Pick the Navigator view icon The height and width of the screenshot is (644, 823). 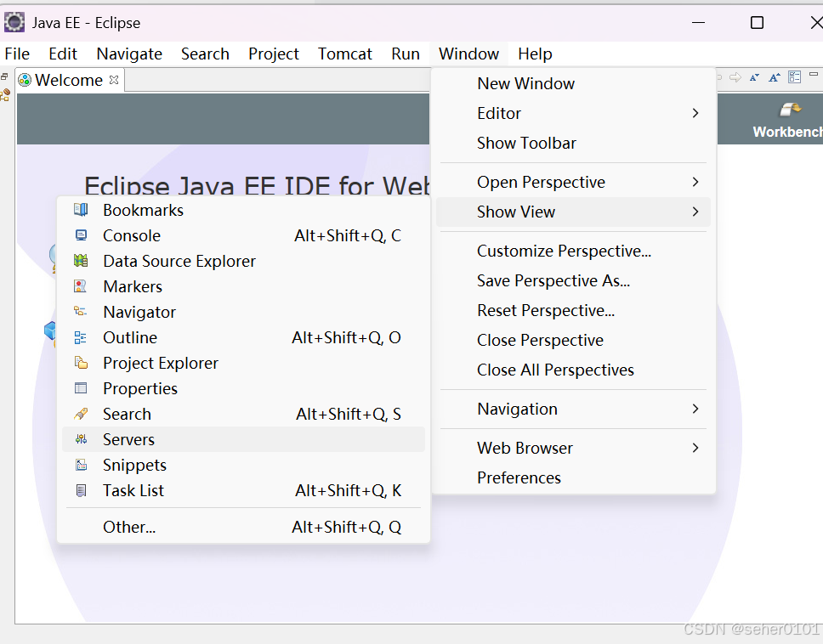81,312
